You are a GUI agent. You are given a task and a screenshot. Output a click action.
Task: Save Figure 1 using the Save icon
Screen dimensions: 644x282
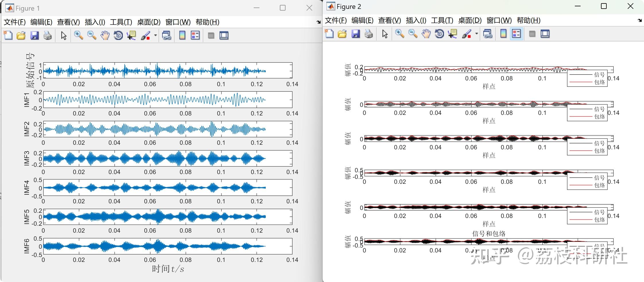pos(35,35)
